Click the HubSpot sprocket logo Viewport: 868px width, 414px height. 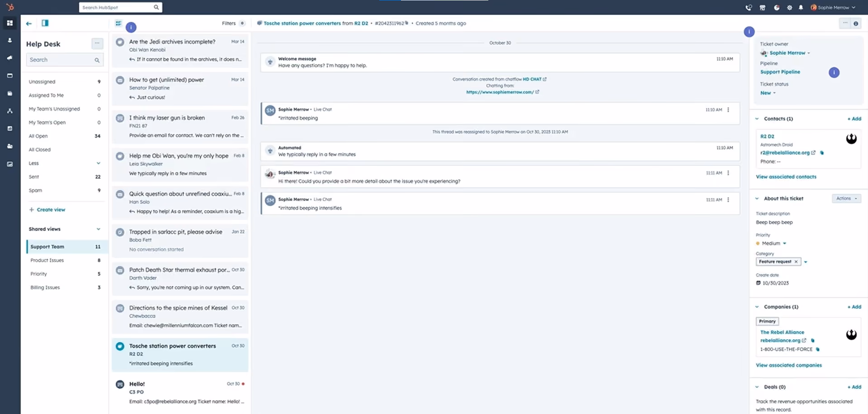10,7
